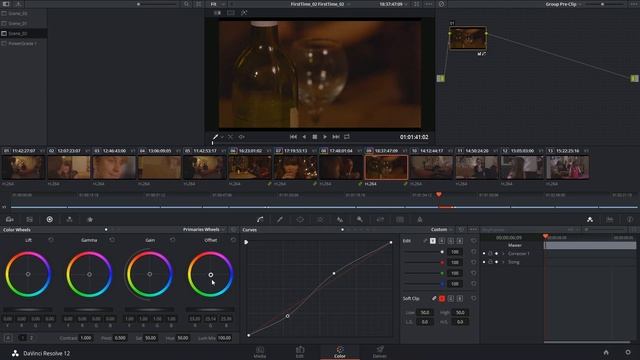Open the Scopes panel icon
The height and width of the screenshot is (360, 640).
(610, 220)
